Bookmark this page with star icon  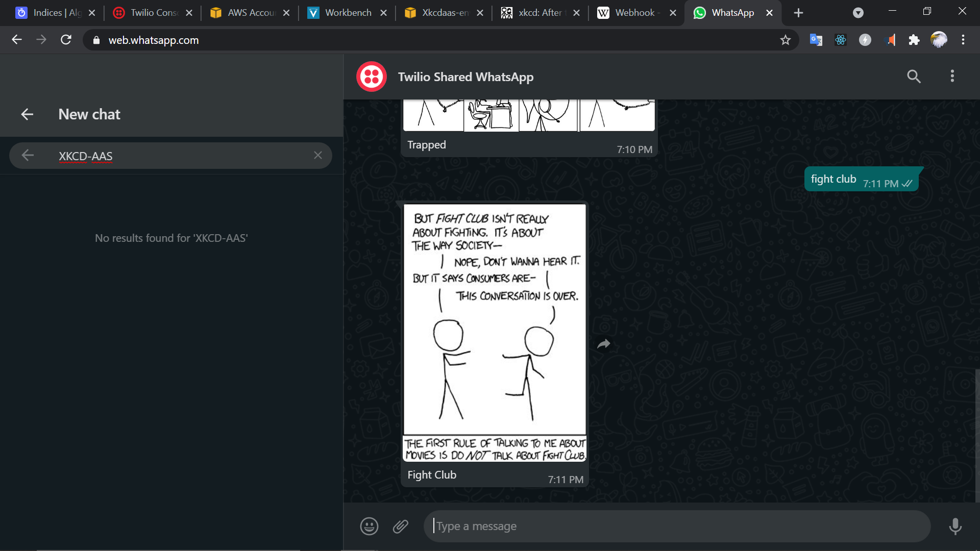coord(785,40)
